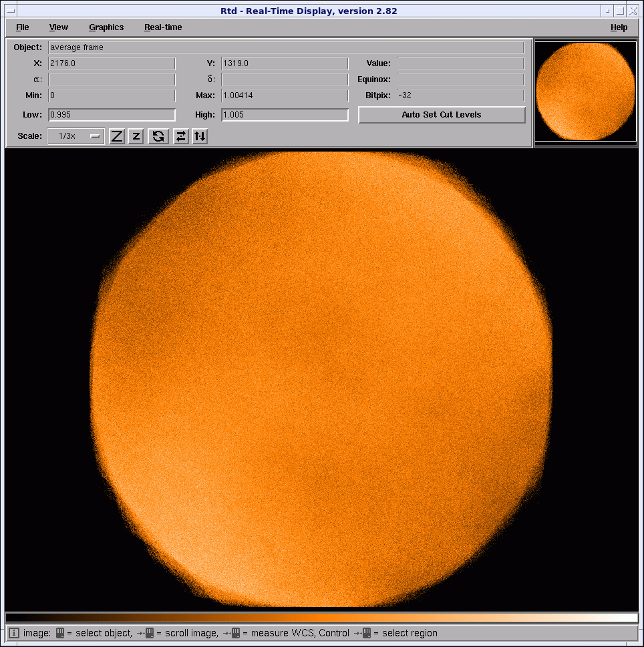This screenshot has height=647, width=644.
Task: Click the Bitpix field showing -32
Action: pos(461,95)
